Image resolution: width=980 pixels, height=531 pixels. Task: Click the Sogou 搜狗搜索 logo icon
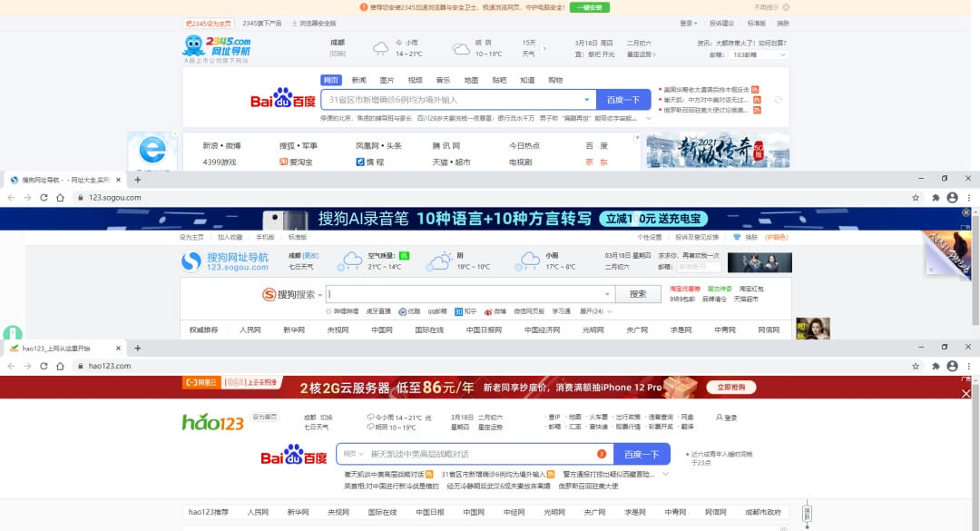coord(268,293)
